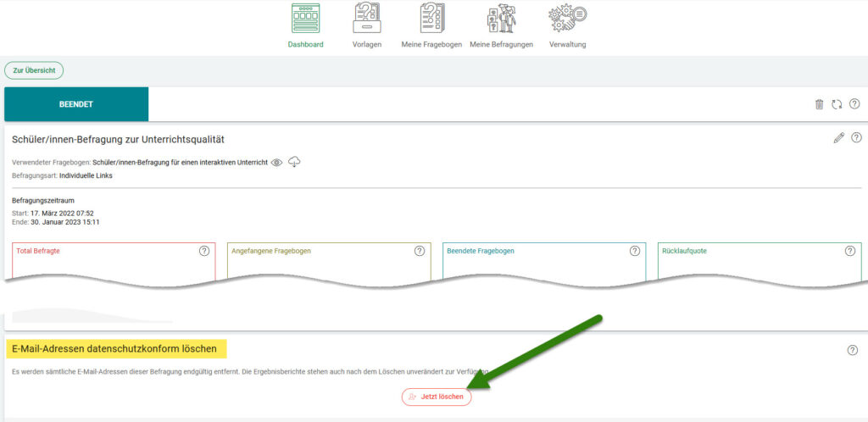The height and width of the screenshot is (422, 868).
Task: Click heading E-Mail-Adressen datenschutzkonform löschen
Action: pos(114,349)
